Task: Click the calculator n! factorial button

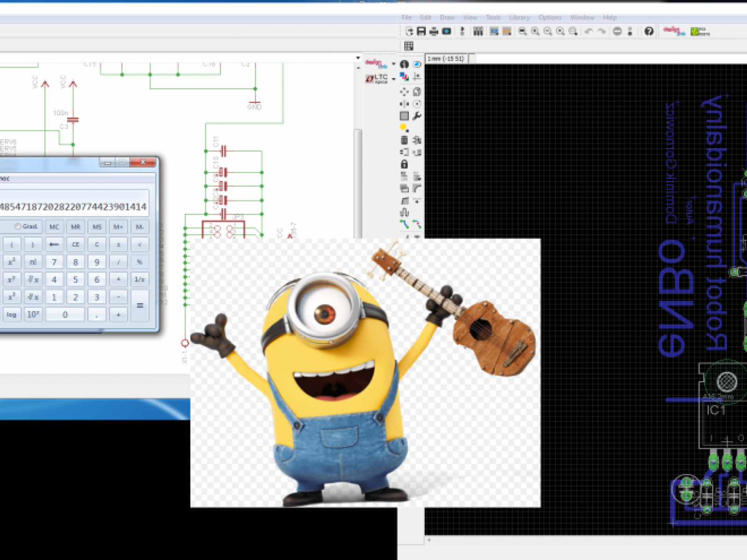Action: (x=33, y=262)
